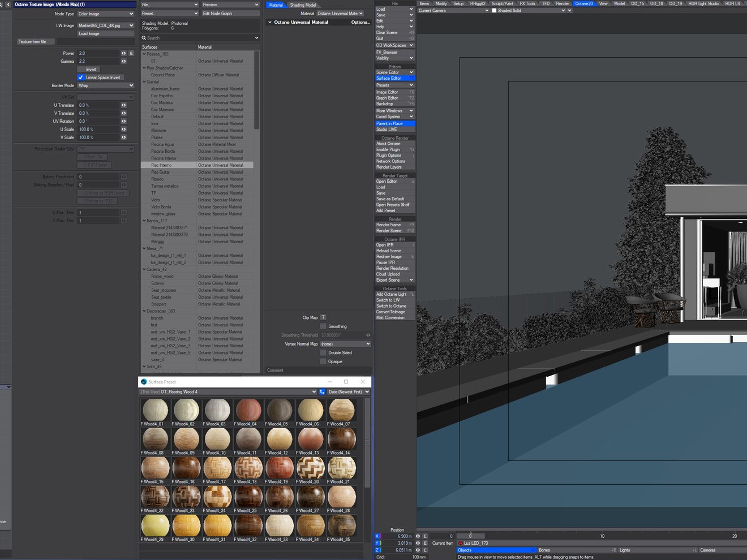Open the File... menu in Surface Editor
The width and height of the screenshot is (747, 560).
[169, 5]
